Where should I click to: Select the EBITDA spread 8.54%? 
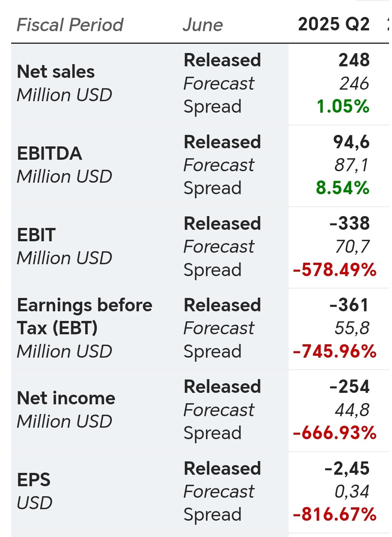tap(342, 188)
